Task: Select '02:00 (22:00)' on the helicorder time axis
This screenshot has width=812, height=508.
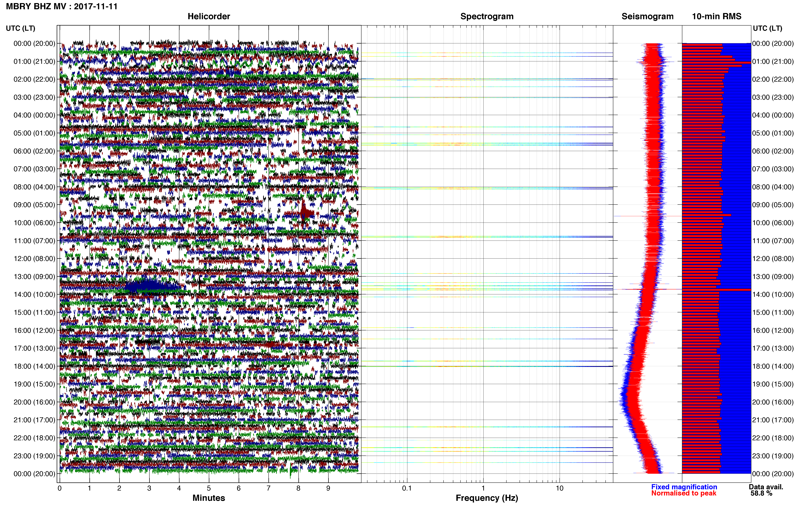Action: [34, 79]
